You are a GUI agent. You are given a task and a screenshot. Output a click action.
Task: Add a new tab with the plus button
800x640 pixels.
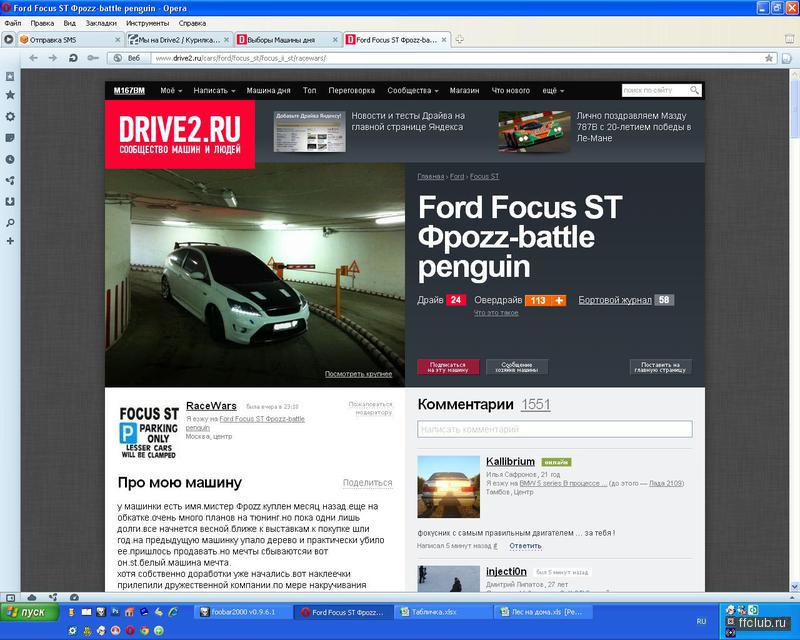[x=460, y=39]
